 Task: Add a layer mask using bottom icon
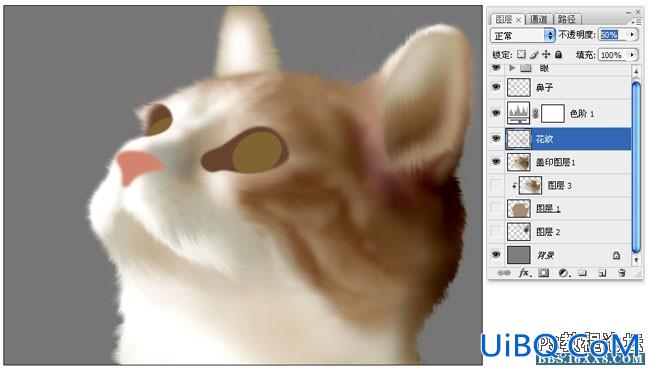click(543, 273)
